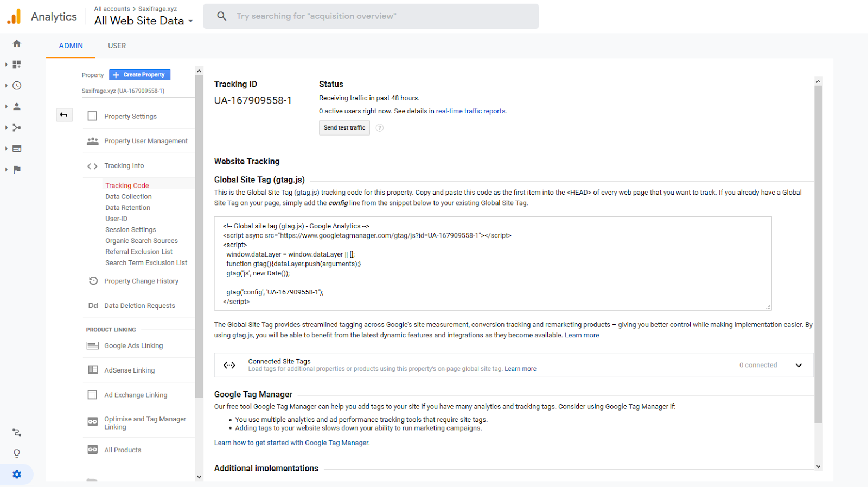The image size is (868, 487).
Task: Open the Discover lightbulb icon
Action: pos(17,453)
